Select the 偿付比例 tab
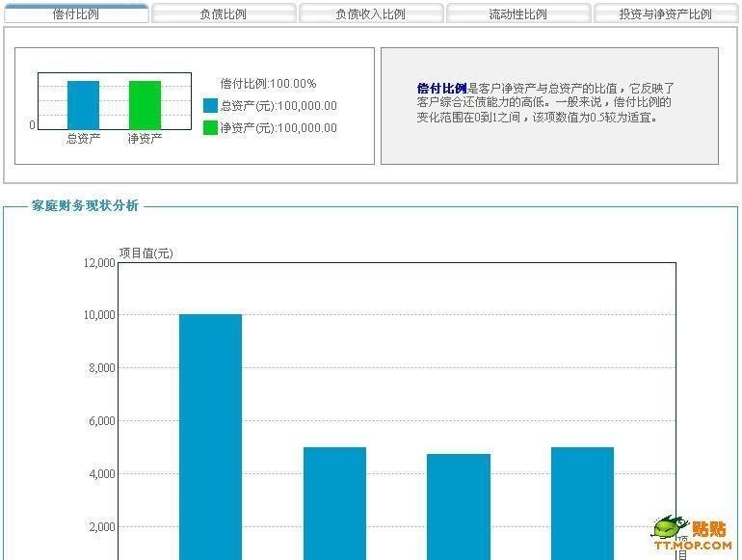The width and height of the screenshot is (742, 560). (76, 13)
